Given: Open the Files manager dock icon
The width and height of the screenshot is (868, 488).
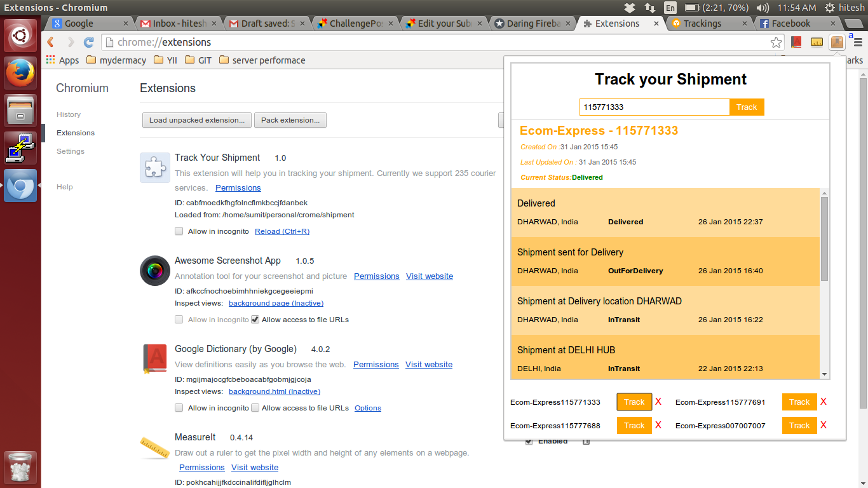Looking at the screenshot, I should tap(20, 110).
